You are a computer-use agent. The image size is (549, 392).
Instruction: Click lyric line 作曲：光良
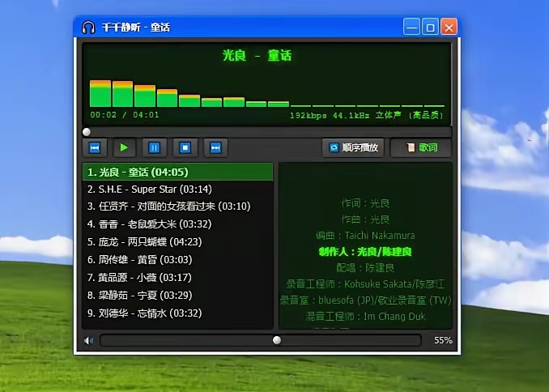pyautogui.click(x=365, y=219)
